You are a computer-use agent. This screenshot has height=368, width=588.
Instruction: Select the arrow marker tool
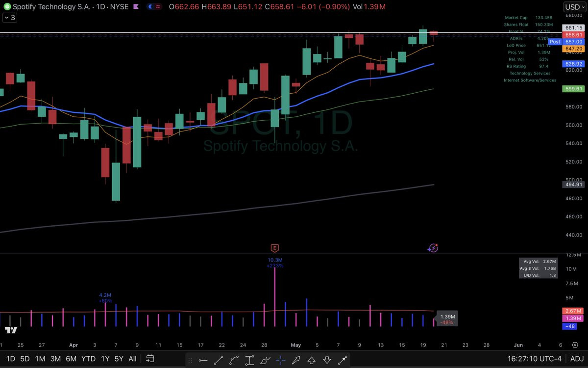click(x=296, y=360)
